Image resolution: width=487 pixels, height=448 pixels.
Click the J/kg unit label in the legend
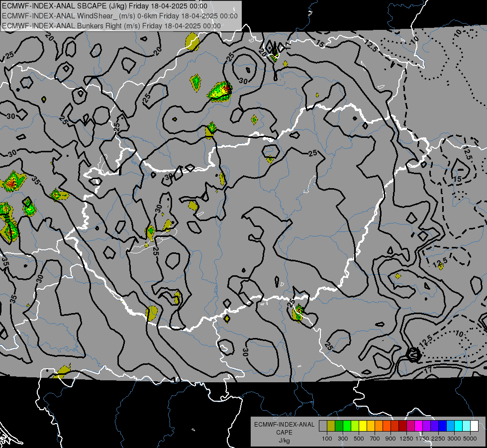tap(284, 441)
